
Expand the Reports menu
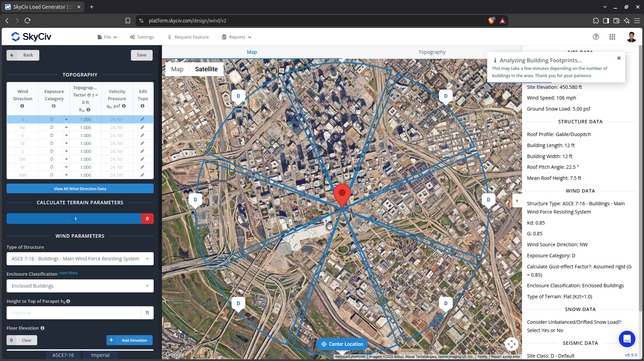(x=237, y=37)
